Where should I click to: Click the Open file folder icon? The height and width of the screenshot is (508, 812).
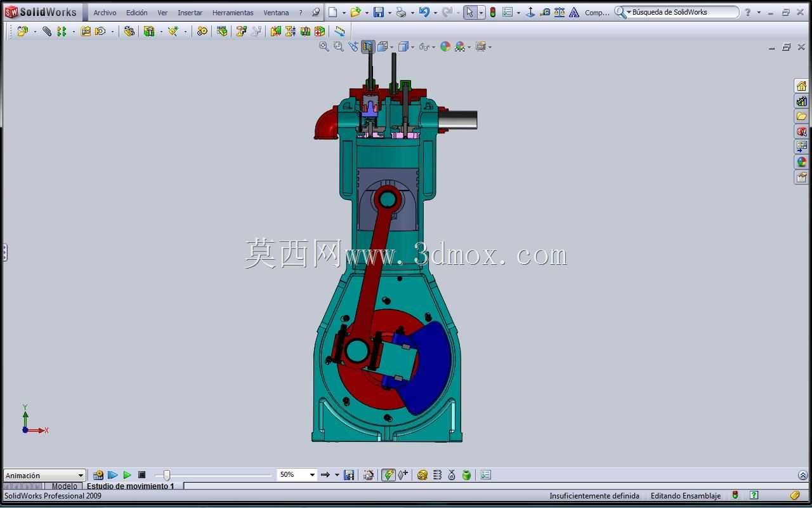(355, 12)
